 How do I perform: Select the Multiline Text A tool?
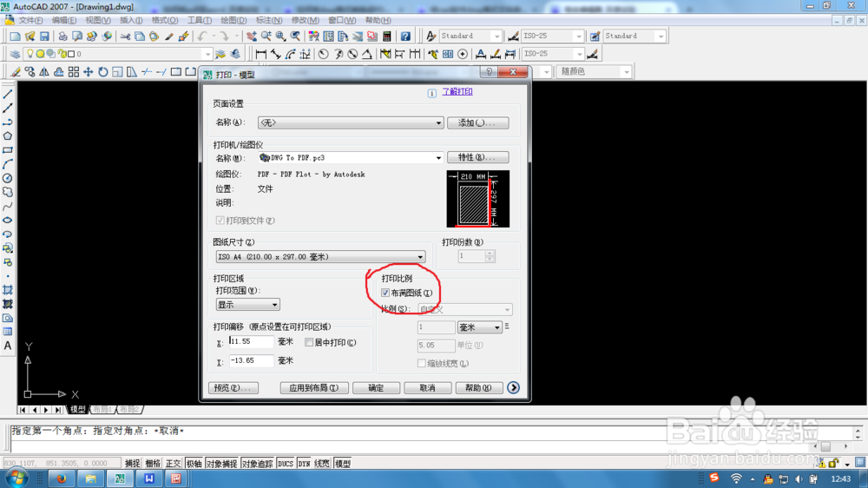tap(8, 346)
